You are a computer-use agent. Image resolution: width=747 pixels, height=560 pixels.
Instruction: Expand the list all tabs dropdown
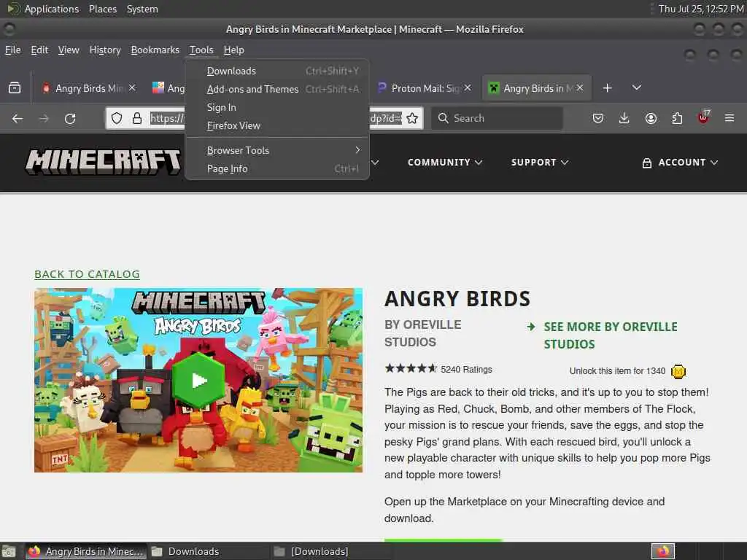click(636, 87)
